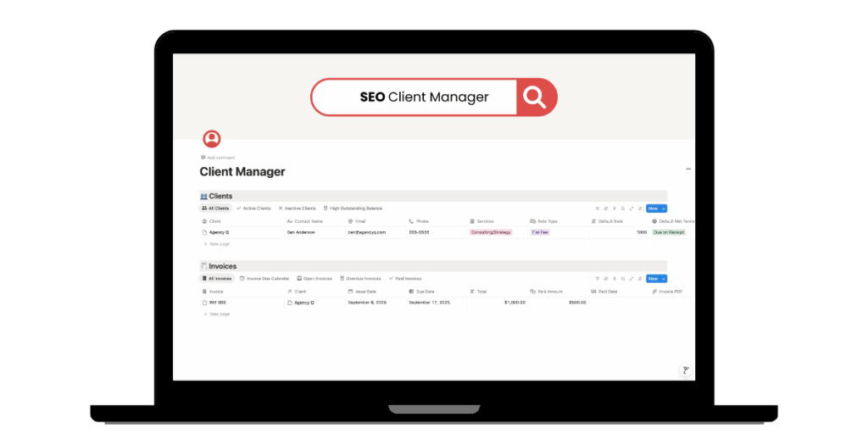Viewport: 868px width, 434px height.
Task: Expand the Clients New button dropdown arrow
Action: coord(663,209)
